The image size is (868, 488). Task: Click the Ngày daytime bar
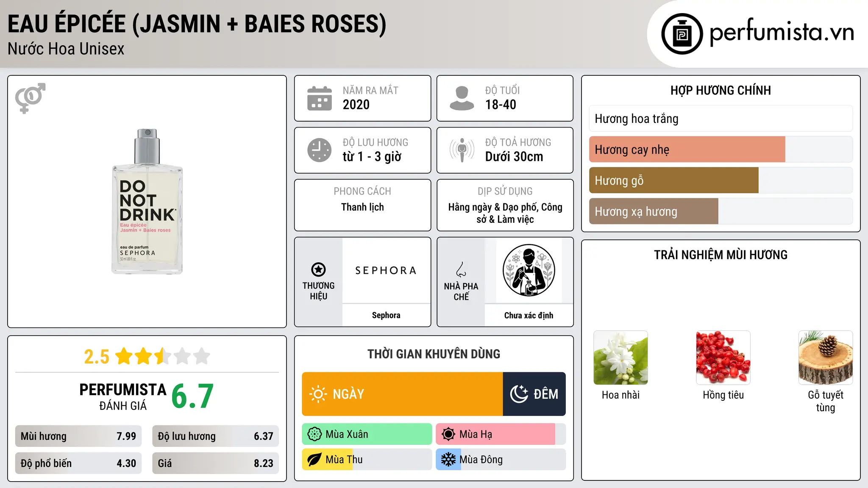402,394
